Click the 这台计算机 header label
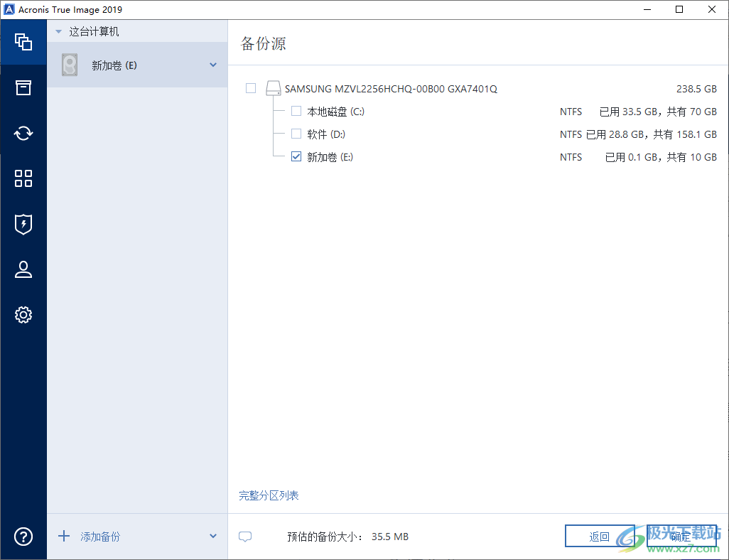This screenshot has width=729, height=560. click(x=94, y=32)
